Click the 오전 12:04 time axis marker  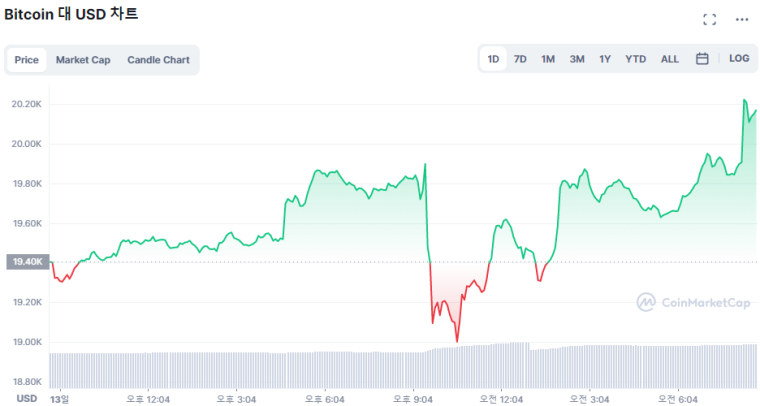click(501, 398)
